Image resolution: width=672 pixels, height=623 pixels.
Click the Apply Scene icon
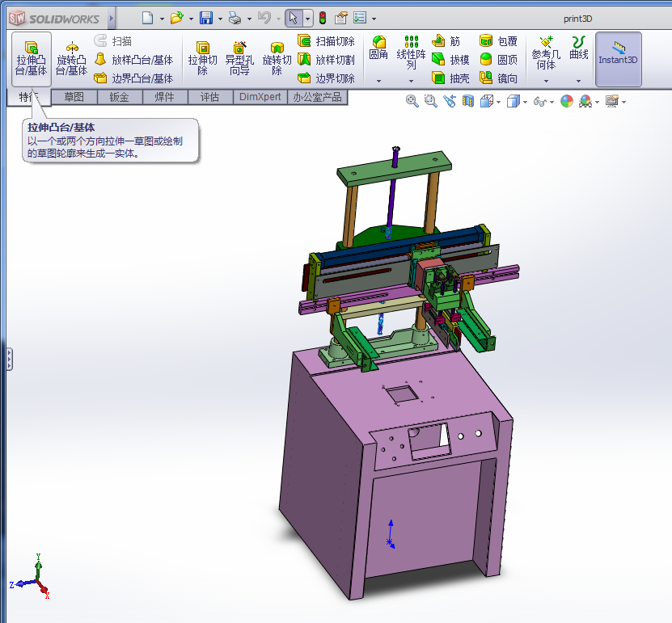(x=585, y=102)
